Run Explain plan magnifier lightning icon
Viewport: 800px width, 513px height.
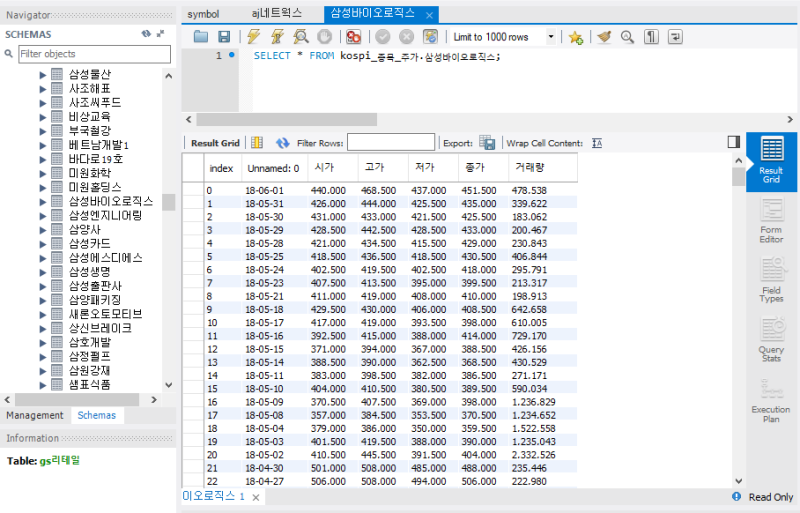301,37
